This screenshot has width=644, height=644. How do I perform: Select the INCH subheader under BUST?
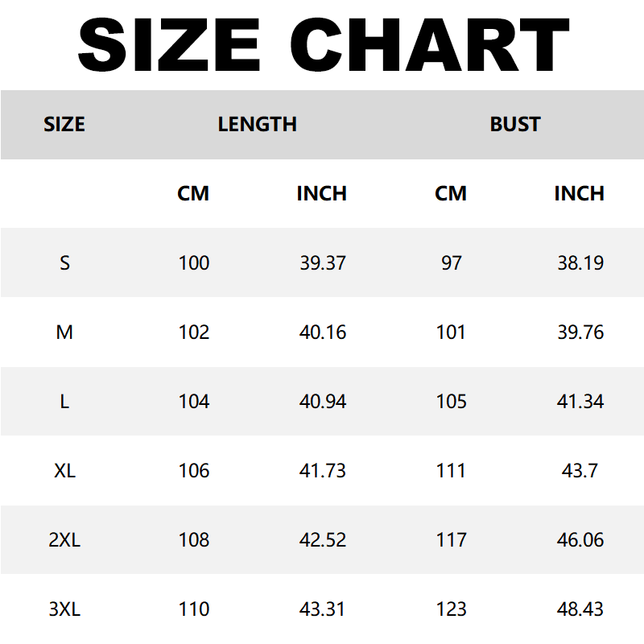pos(580,194)
